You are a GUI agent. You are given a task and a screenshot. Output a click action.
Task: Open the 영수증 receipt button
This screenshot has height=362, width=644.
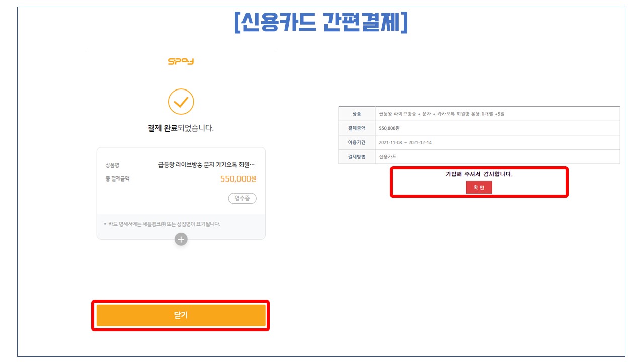[242, 198]
